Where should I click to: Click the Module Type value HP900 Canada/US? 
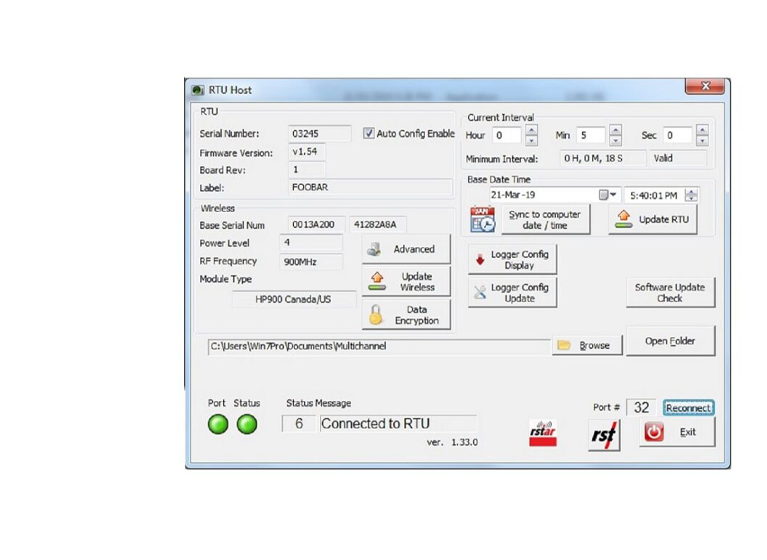click(293, 299)
